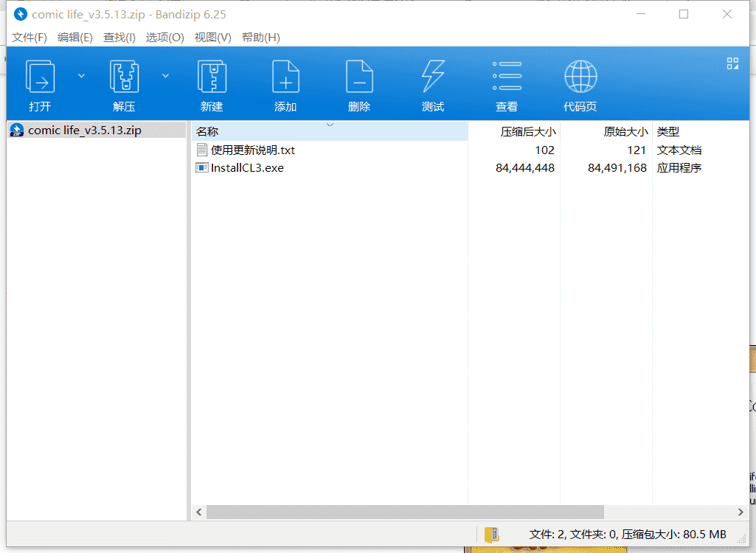Click the Open (打开) toolbar icon
This screenshot has height=553, width=756.
(40, 76)
